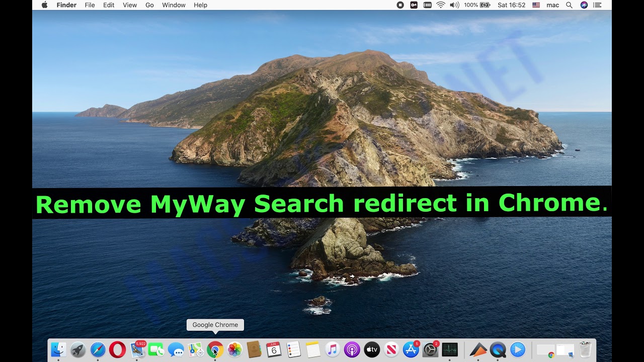Viewport: 644px width, 362px height.
Task: Open Mail with the 5,922 badge
Action: (137, 349)
